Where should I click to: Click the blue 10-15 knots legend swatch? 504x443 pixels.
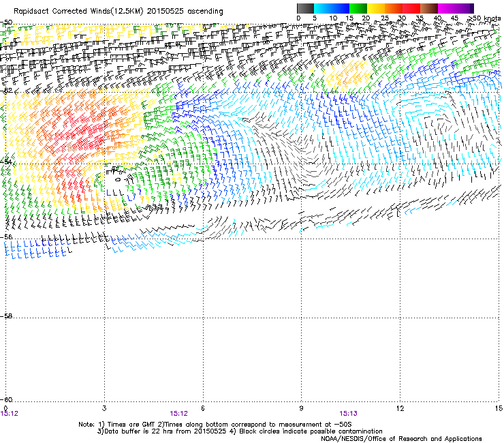click(x=341, y=8)
